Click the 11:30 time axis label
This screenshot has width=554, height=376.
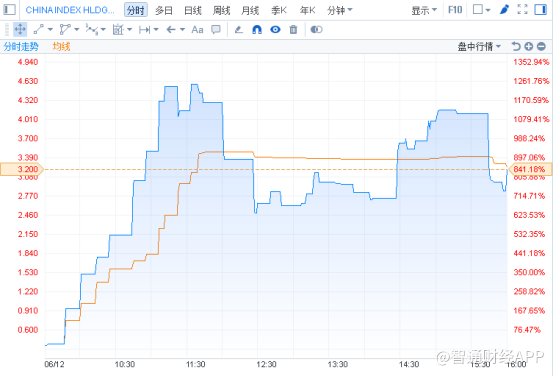tap(196, 364)
